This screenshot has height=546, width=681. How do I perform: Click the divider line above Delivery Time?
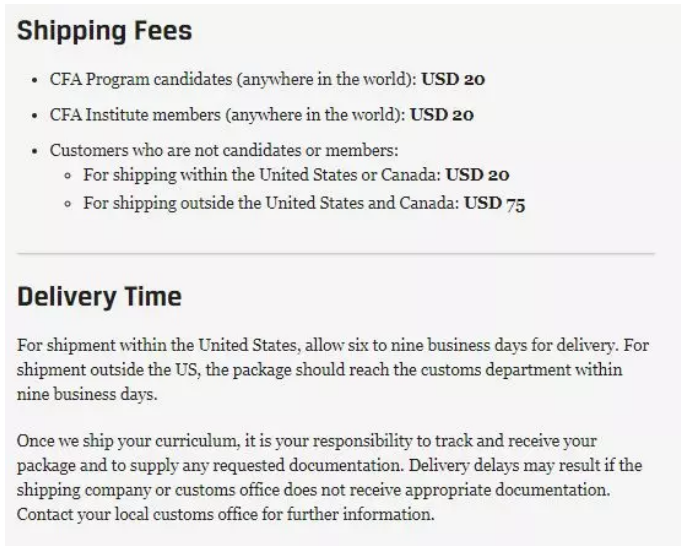point(336,253)
